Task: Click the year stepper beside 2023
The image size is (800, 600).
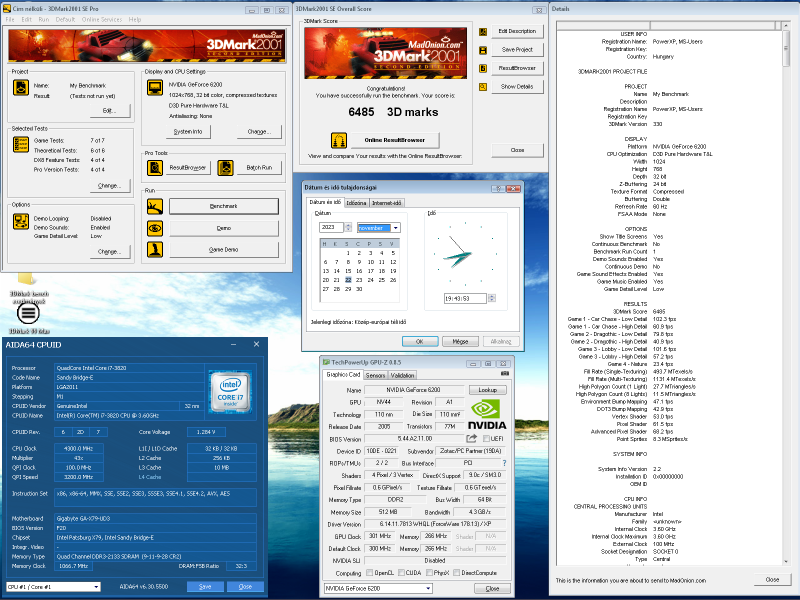Action: coord(348,227)
